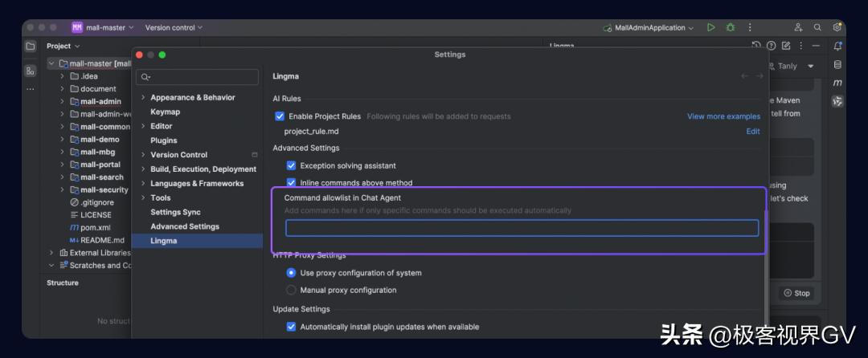Viewport: 868px width, 358px height.
Task: Toggle Exception solving assistant checkbox
Action: 292,165
